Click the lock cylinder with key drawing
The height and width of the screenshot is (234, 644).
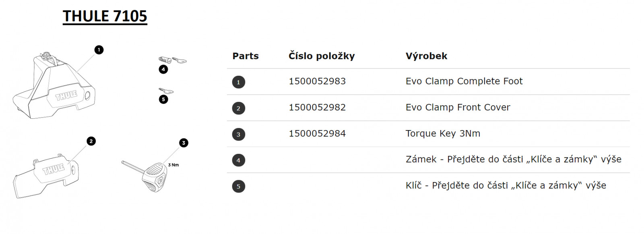click(172, 60)
